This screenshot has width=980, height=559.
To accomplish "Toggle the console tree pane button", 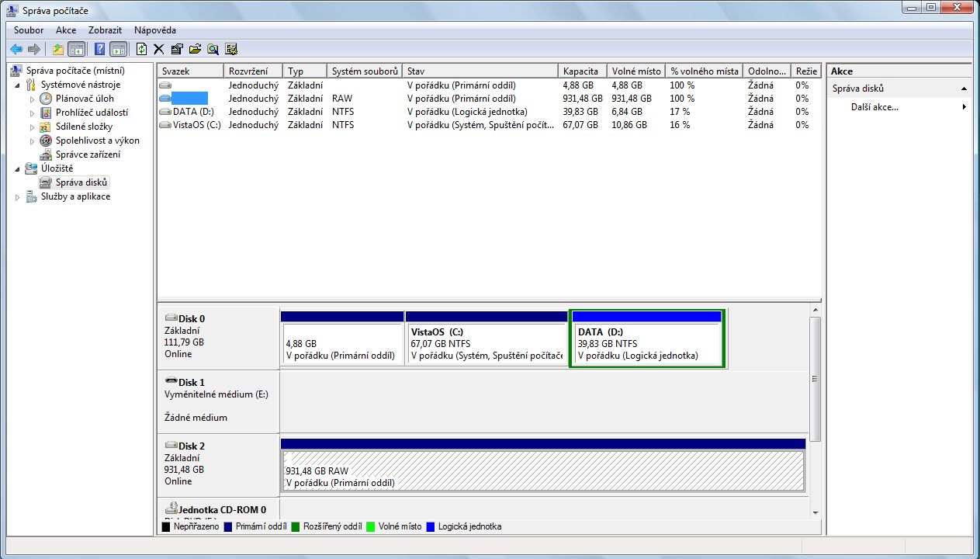I will (76, 49).
